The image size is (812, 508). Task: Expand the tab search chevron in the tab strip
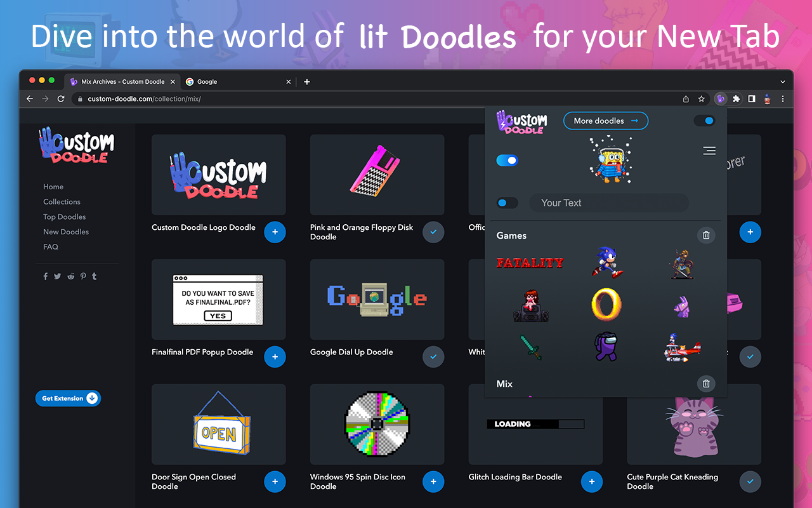(x=783, y=82)
